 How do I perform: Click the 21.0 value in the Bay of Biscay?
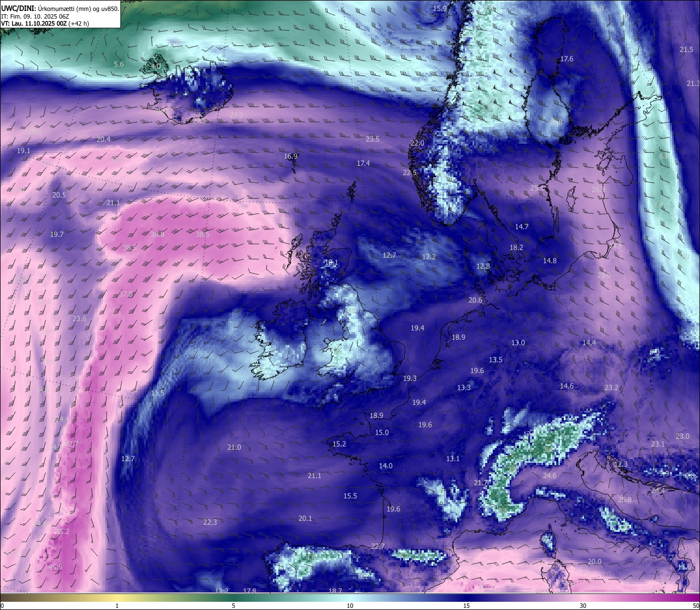234,447
